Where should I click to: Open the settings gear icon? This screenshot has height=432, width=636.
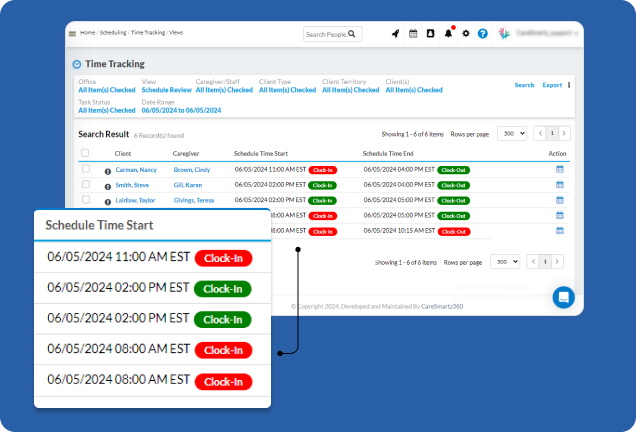tap(466, 34)
